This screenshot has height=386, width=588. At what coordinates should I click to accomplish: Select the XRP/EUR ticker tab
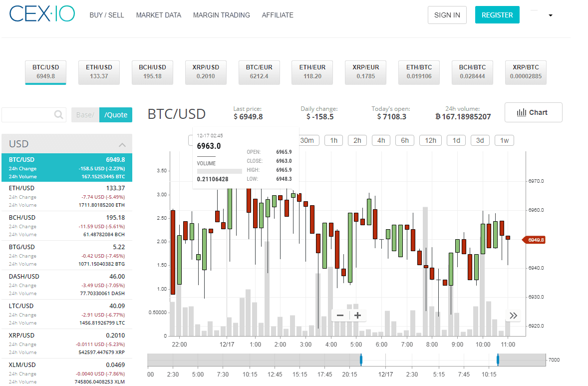(365, 72)
